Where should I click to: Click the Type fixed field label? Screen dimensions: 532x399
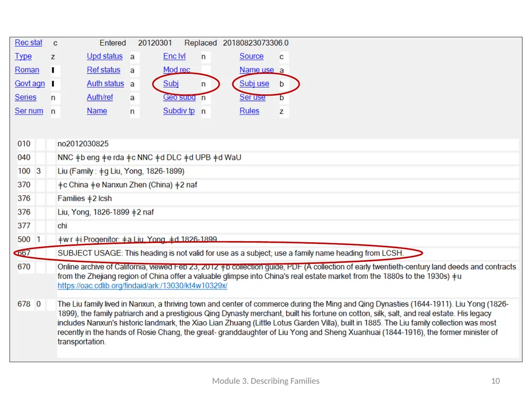click(23, 56)
